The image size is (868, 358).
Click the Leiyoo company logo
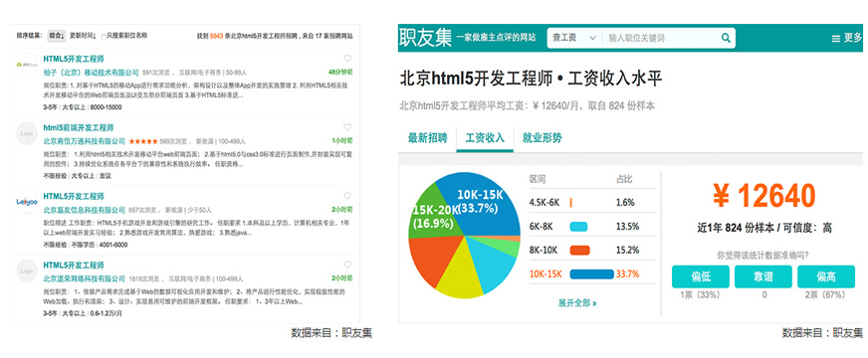point(27,202)
